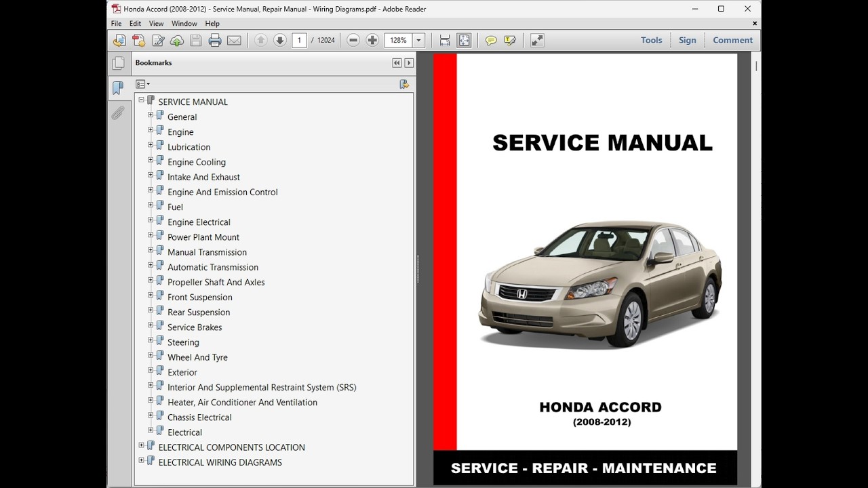
Task: Collapse the SERVICE MANUAL bookmark node
Action: [142, 100]
